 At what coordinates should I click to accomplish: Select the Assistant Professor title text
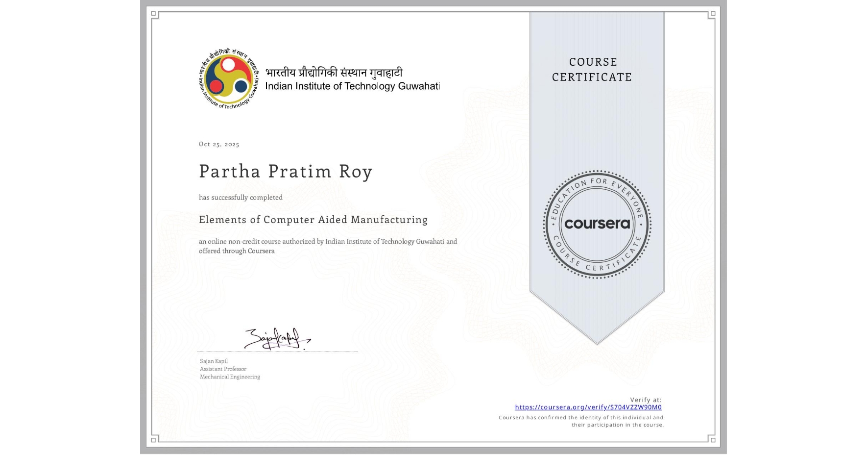(222, 369)
